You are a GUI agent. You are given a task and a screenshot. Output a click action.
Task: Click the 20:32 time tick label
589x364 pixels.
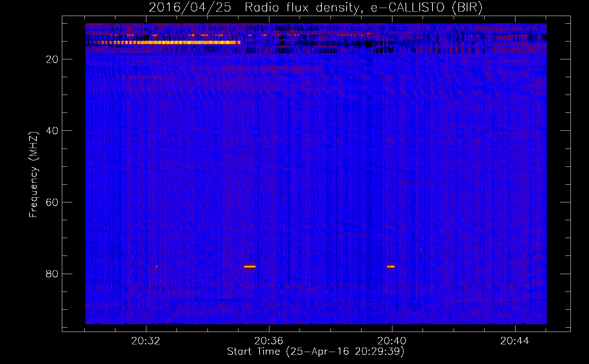146,341
